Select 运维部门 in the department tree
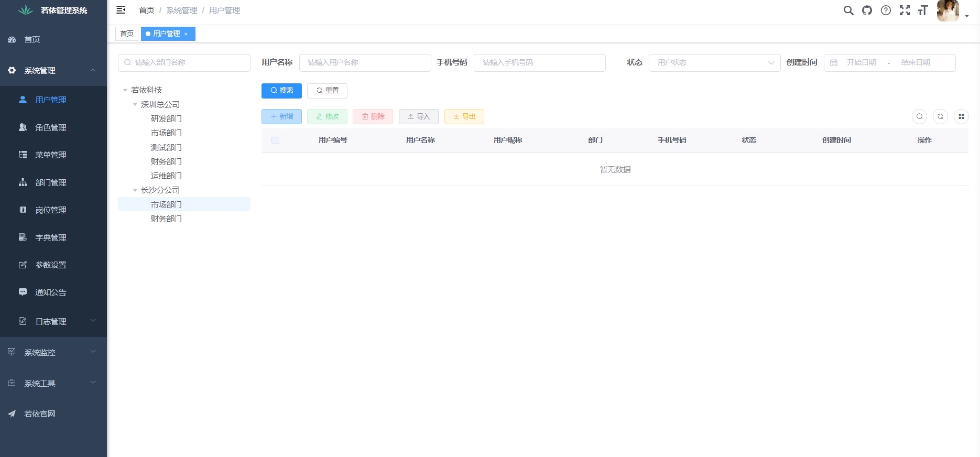Viewport: 980px width, 457px height. [166, 176]
